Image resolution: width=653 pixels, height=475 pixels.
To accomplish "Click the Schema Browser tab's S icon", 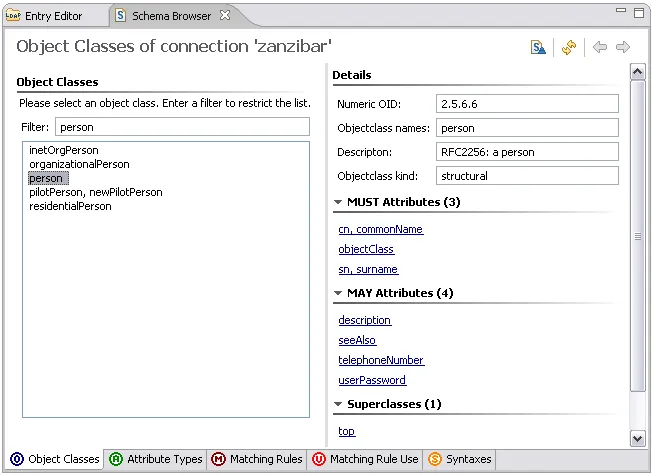I will pyautogui.click(x=120, y=16).
